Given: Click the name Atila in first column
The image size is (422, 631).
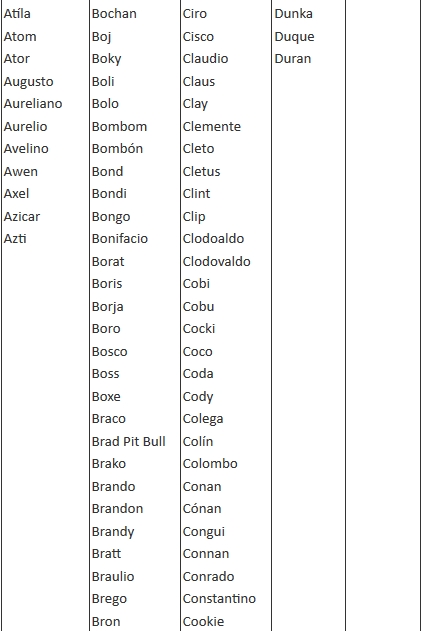Looking at the screenshot, I should [17, 14].
